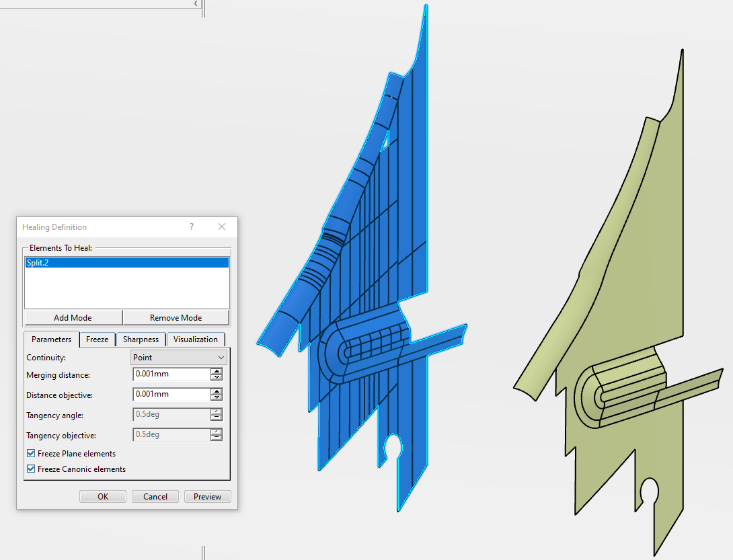This screenshot has height=560, width=733.
Task: Go to the Visualization tab
Action: click(196, 339)
